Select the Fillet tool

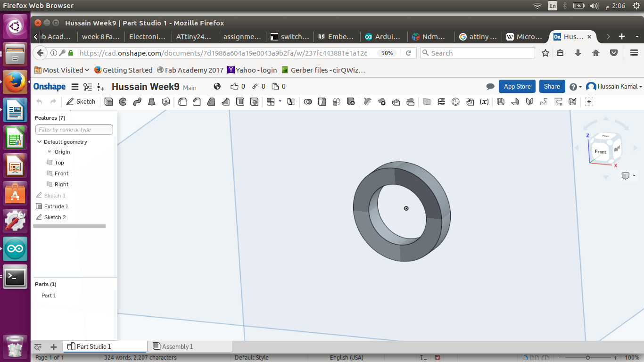point(182,101)
